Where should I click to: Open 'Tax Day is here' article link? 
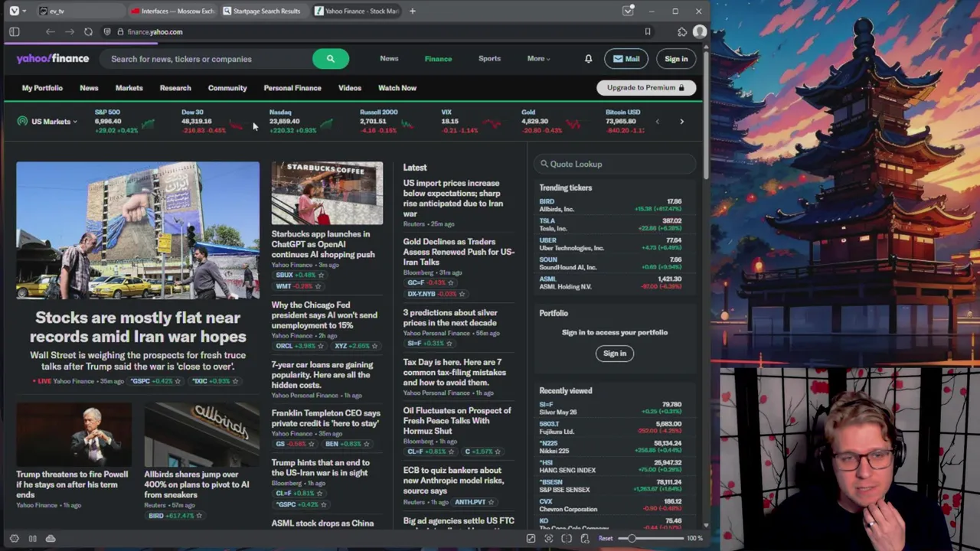454,372
